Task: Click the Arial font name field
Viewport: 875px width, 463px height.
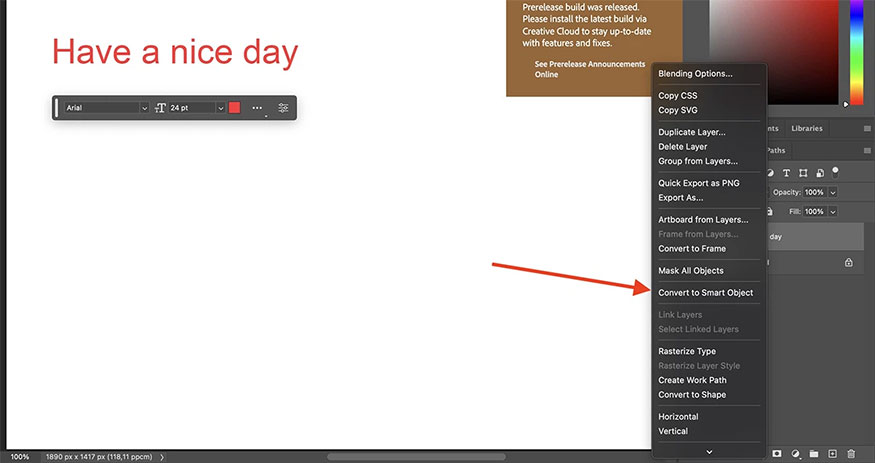Action: [102, 108]
